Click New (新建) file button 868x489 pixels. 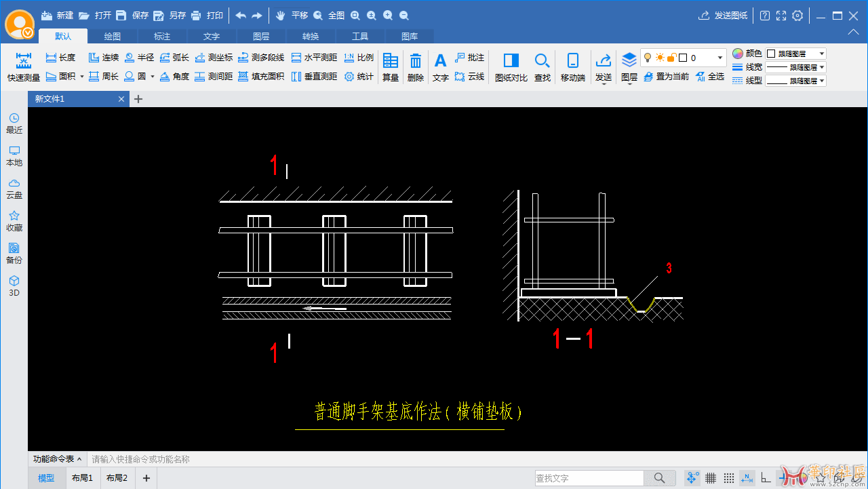coord(57,15)
